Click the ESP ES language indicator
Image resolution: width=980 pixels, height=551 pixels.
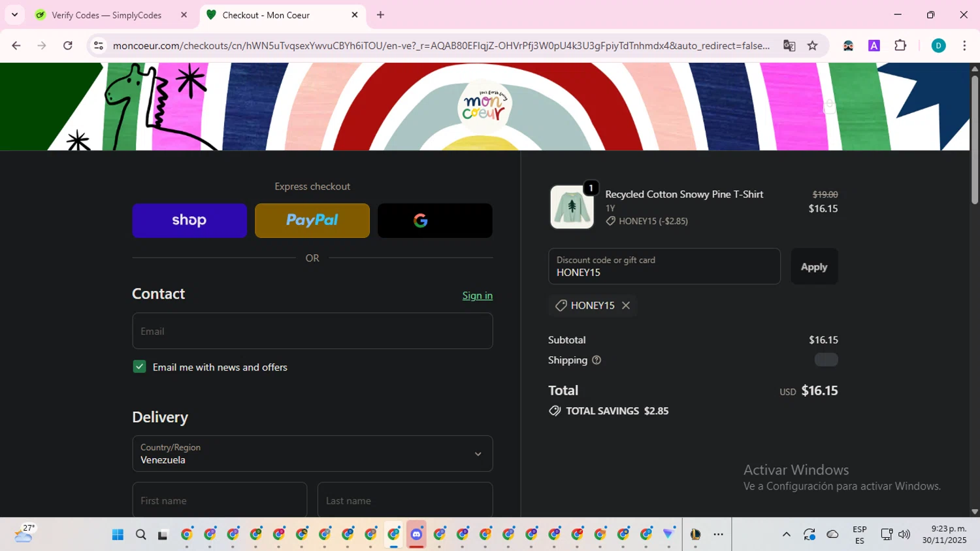[x=860, y=535]
